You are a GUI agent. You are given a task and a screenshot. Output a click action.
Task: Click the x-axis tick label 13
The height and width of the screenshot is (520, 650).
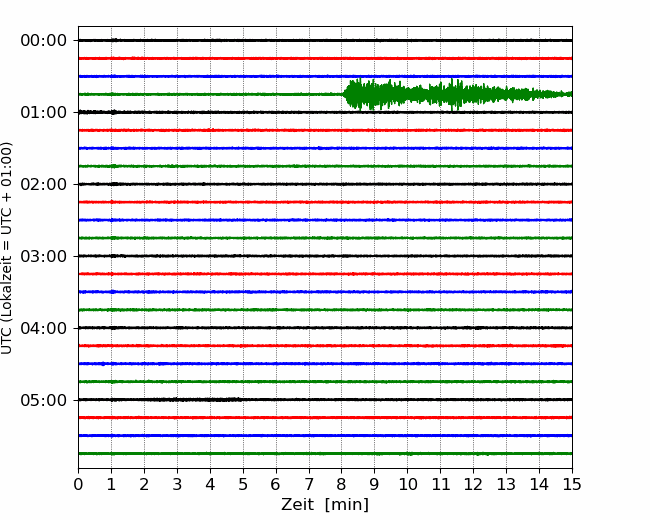[x=506, y=484]
